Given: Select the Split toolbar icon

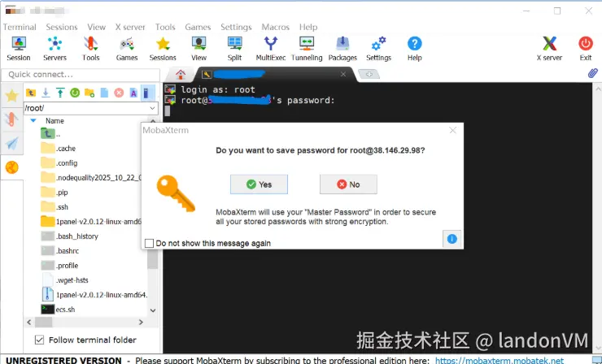Looking at the screenshot, I should [234, 49].
